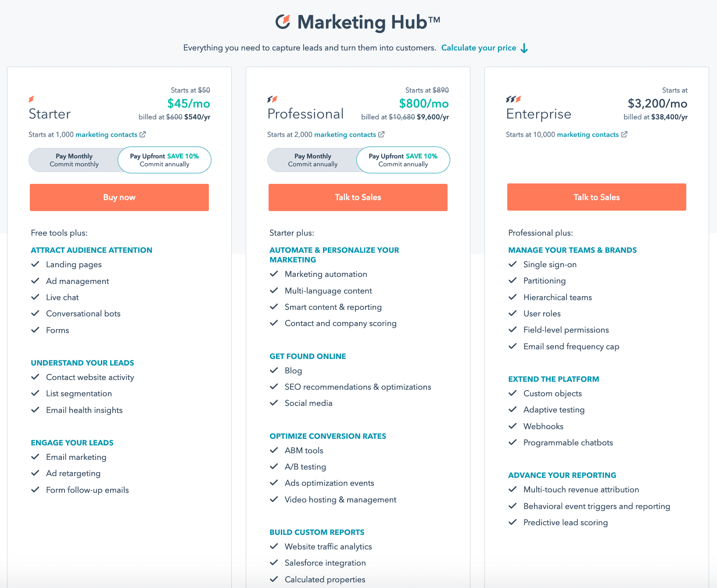Click checkmark next to Marketing automation
Screen dimensions: 717x588
[274, 274]
